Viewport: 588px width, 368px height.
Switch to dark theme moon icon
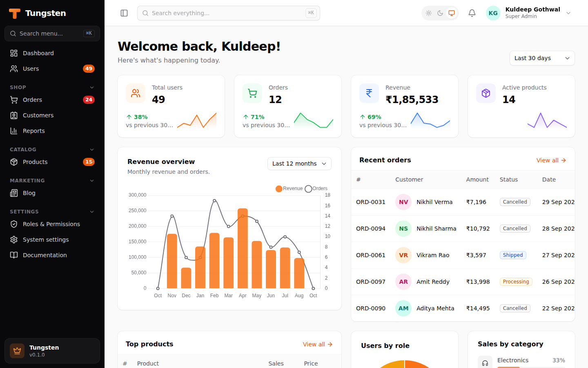point(440,13)
